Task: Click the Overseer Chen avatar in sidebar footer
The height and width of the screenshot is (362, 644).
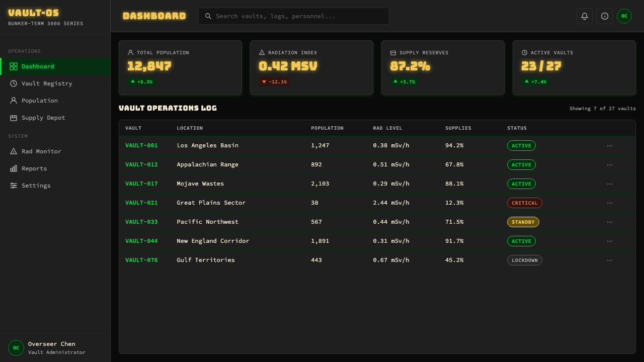Action: click(x=16, y=348)
